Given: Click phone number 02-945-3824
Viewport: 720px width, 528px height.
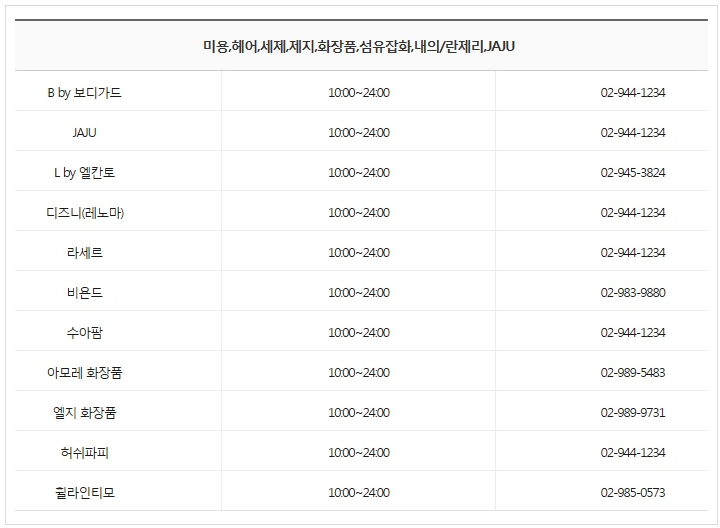Looking at the screenshot, I should 633,172.
